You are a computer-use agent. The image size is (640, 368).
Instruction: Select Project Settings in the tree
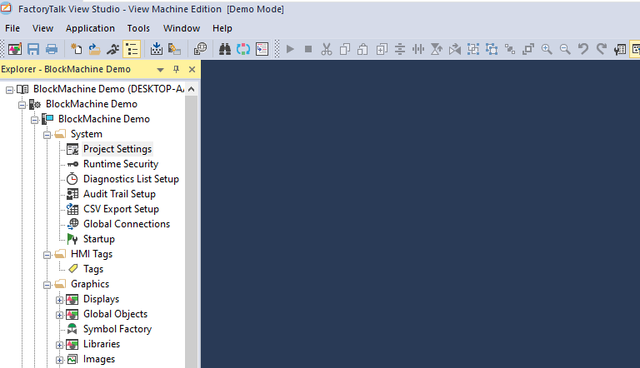117,149
